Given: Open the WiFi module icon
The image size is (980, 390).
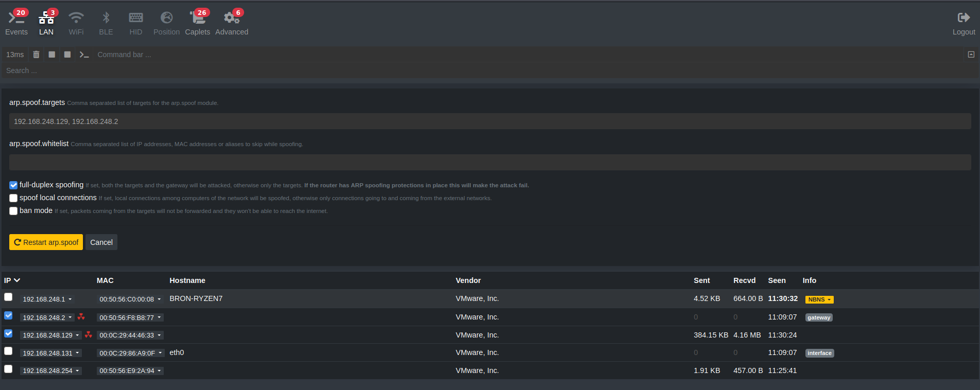Looking at the screenshot, I should (x=76, y=18).
